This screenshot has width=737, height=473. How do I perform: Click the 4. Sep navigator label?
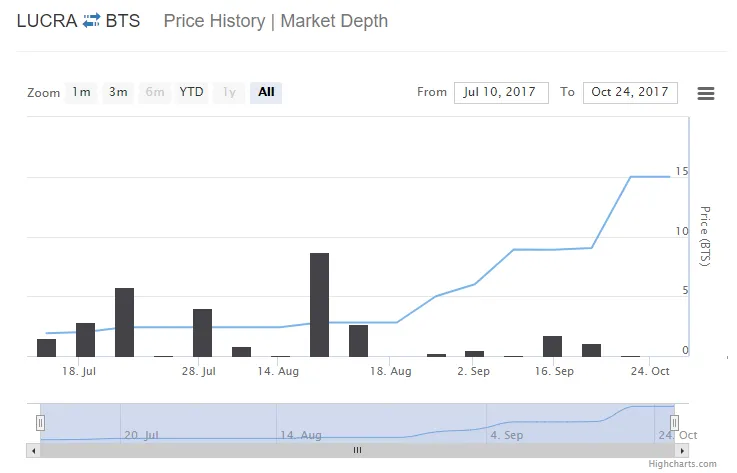coord(507,435)
